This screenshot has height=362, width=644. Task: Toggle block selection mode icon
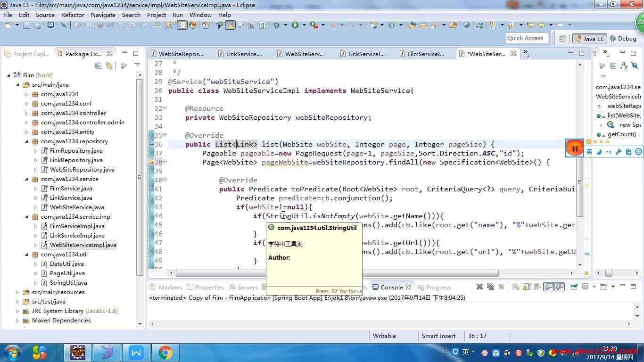pos(252,25)
